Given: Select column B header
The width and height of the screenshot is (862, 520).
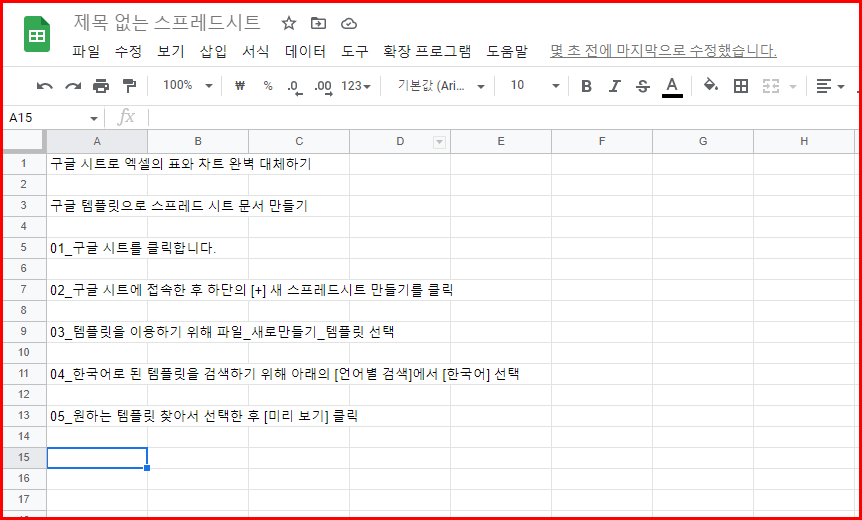Looking at the screenshot, I should (x=198, y=142).
